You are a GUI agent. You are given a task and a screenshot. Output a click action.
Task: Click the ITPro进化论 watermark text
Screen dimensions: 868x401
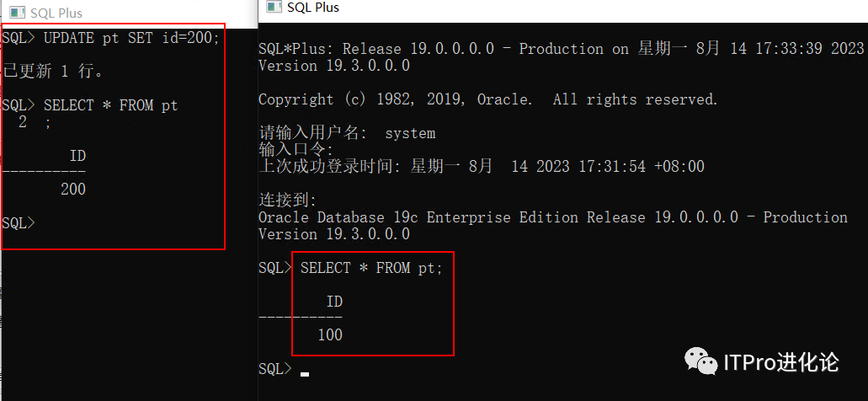781,362
